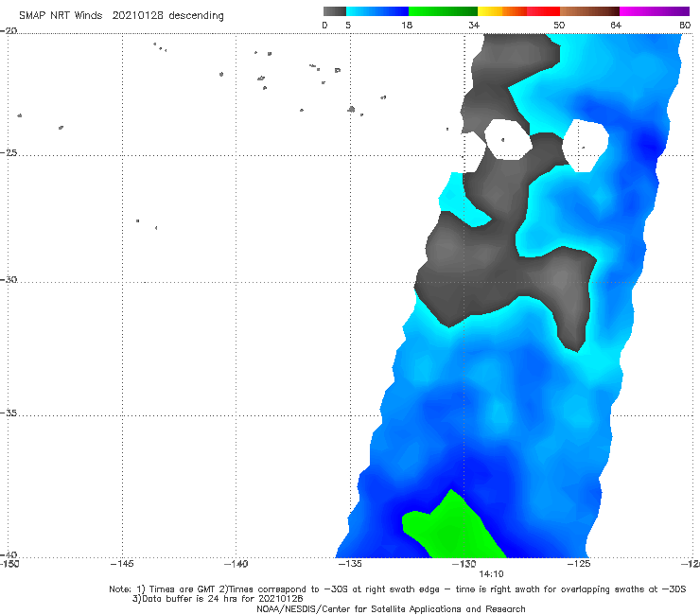Click the green 18-34 colorbar segment

(443, 11)
